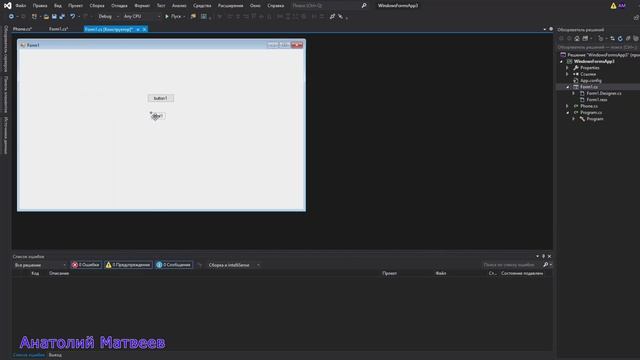Select Form1.resx file
This screenshot has height=360, width=640.
pyautogui.click(x=597, y=100)
